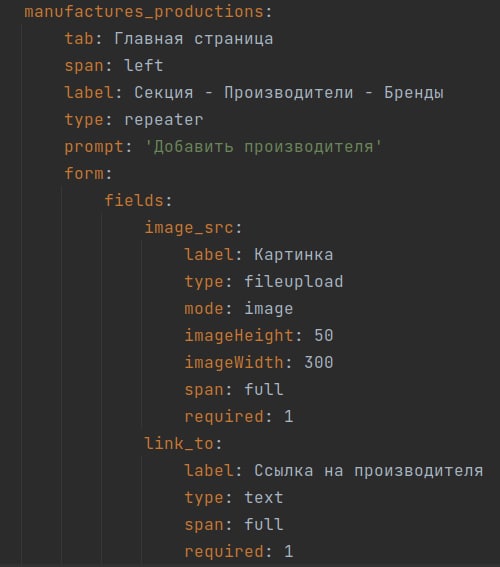Click the imageHeight value 50
Screen dimensions: 500x567
324,336
